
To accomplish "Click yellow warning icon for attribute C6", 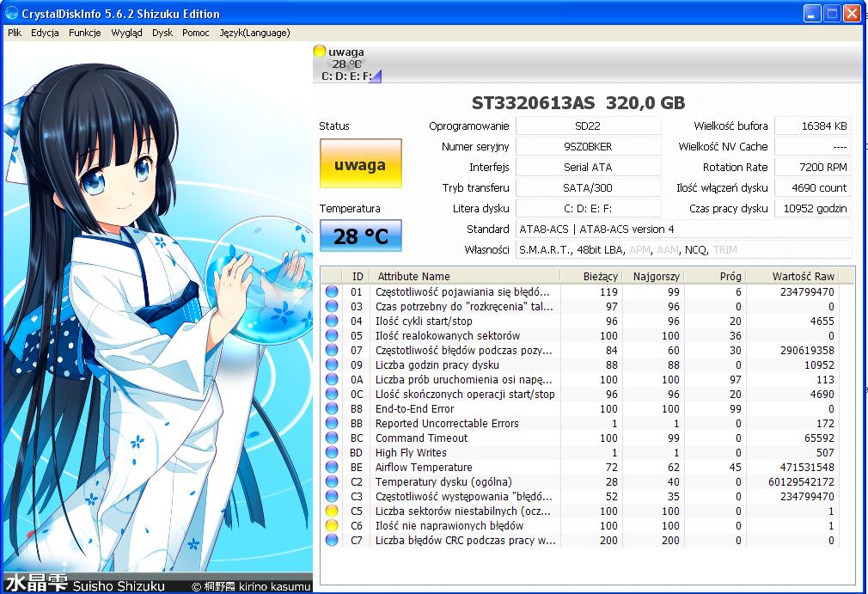I will pyautogui.click(x=332, y=525).
